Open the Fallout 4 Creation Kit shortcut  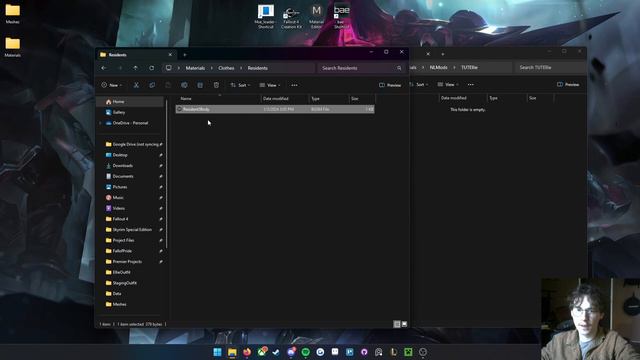[x=291, y=17]
